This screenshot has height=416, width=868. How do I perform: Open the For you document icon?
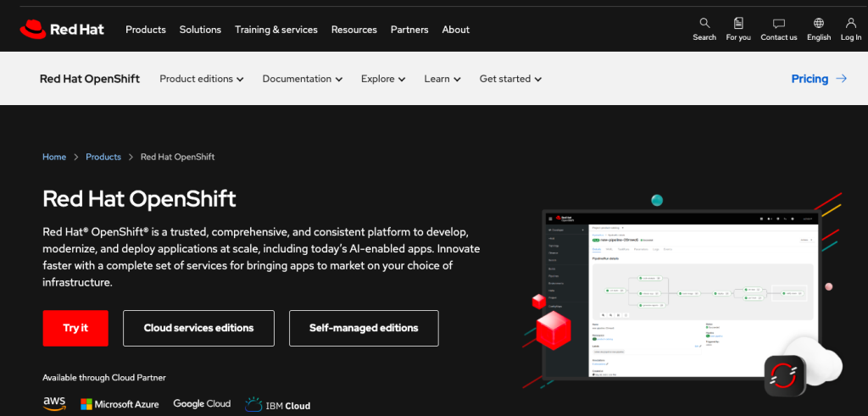[x=738, y=23]
